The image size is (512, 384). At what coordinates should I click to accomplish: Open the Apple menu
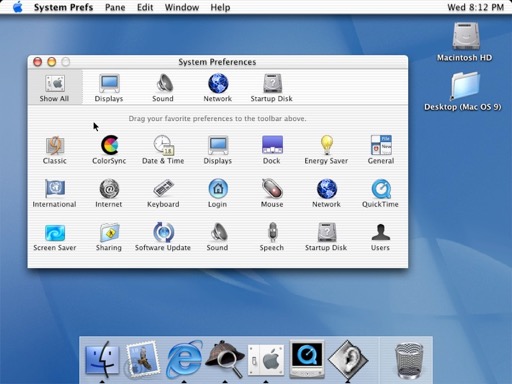[x=18, y=7]
